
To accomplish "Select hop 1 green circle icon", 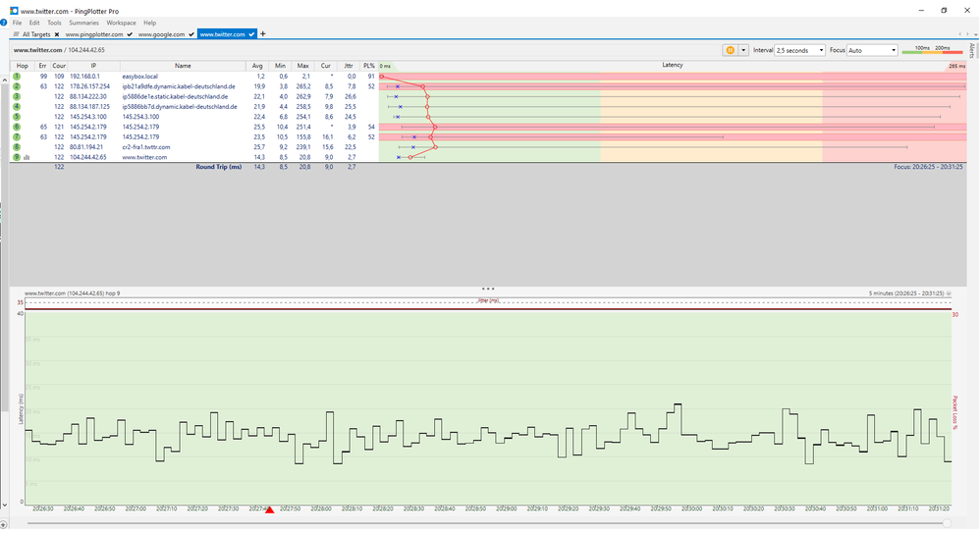I will click(17, 77).
